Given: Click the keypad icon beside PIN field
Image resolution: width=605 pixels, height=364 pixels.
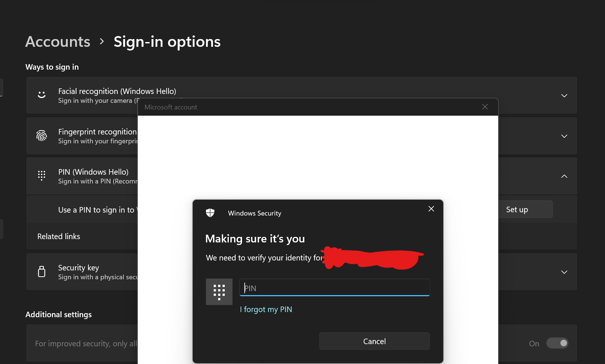Looking at the screenshot, I should coord(219,292).
